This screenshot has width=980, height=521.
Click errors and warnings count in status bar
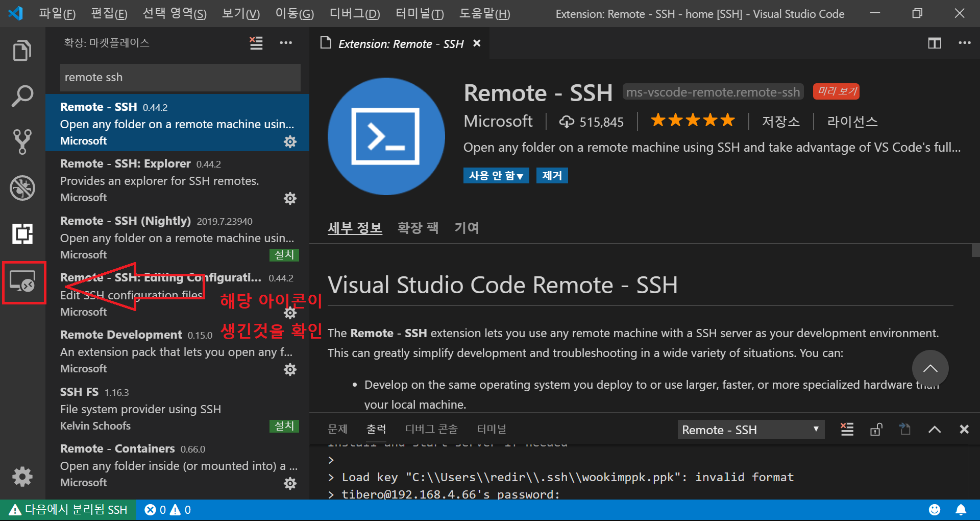coord(167,510)
